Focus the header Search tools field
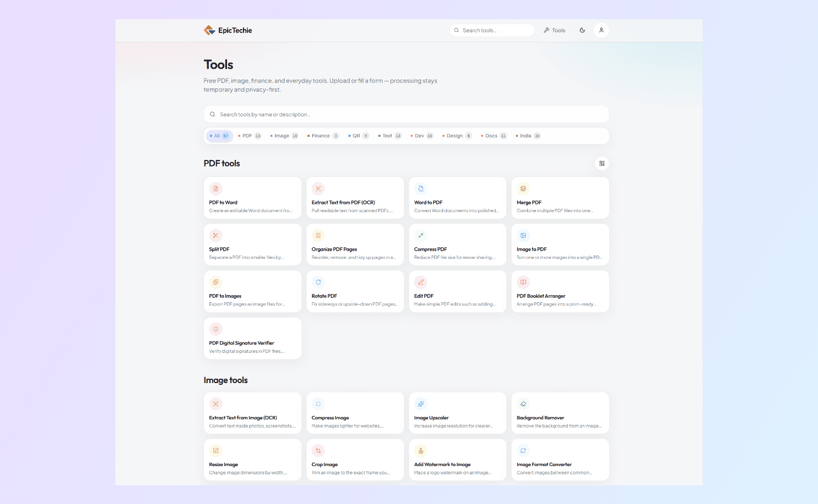Screen dimensions: 818x504 pos(492,30)
